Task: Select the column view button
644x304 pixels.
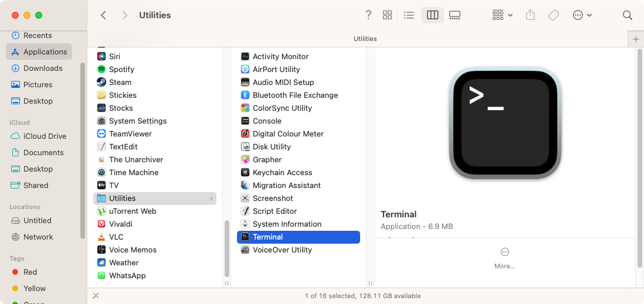Action: (432, 15)
